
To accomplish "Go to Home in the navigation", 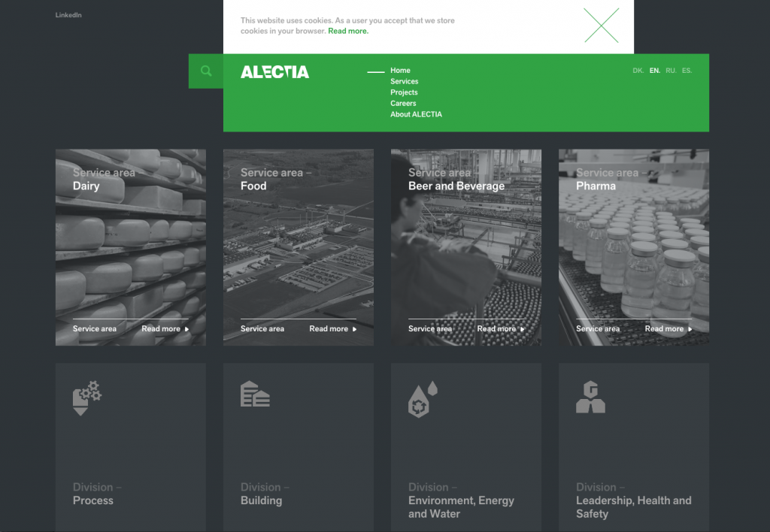I will pos(400,70).
